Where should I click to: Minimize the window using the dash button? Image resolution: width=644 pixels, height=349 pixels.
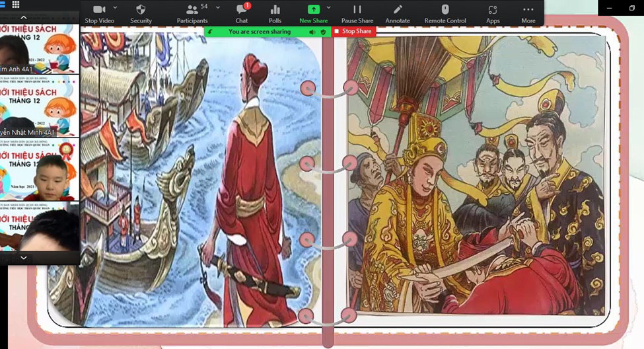609,8
